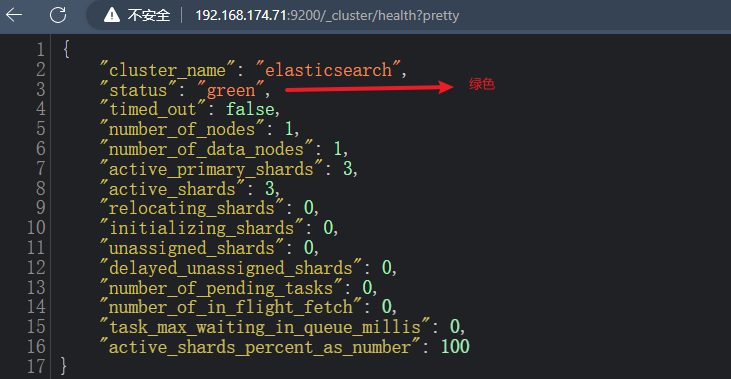Select the "cluster_name" key text
Image resolution: width=731 pixels, height=379 pixels.
pyautogui.click(x=168, y=70)
